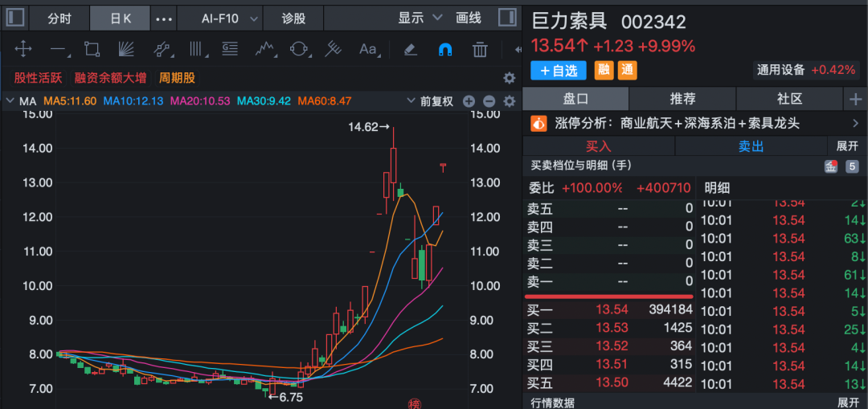
Task: Open the 显示 display dropdown
Action: [420, 18]
